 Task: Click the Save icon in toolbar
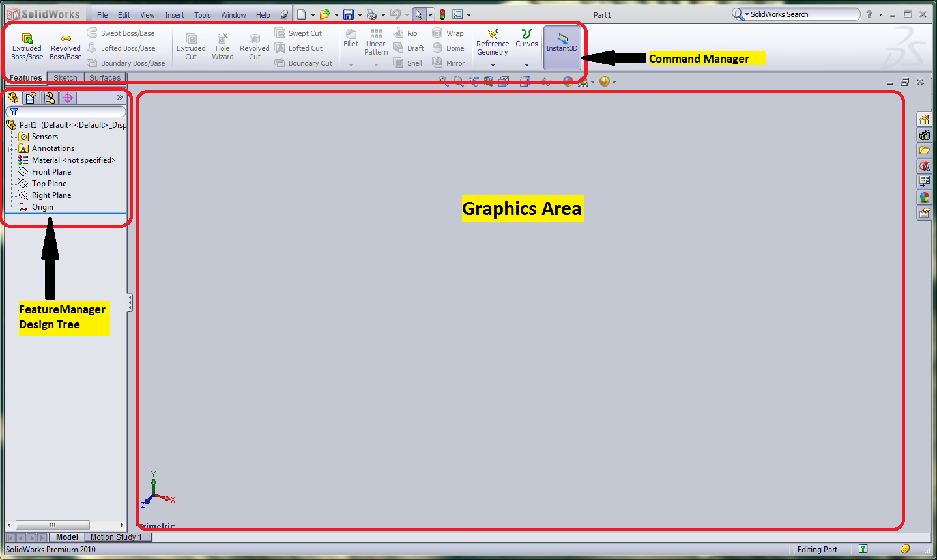(349, 14)
